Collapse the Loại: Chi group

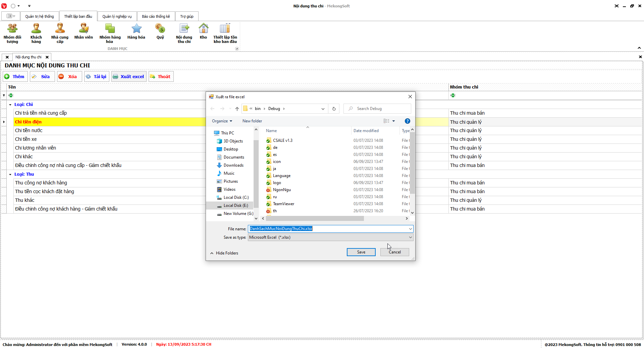pos(10,105)
